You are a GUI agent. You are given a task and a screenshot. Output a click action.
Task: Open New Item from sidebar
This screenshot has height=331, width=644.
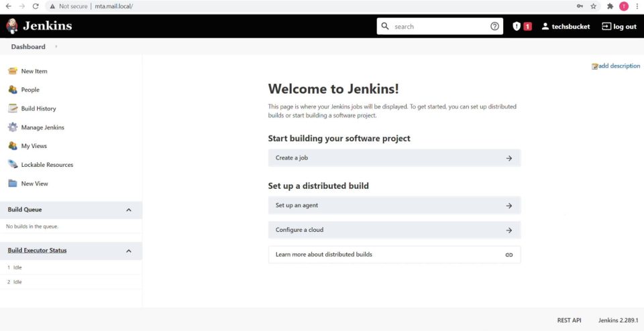34,71
